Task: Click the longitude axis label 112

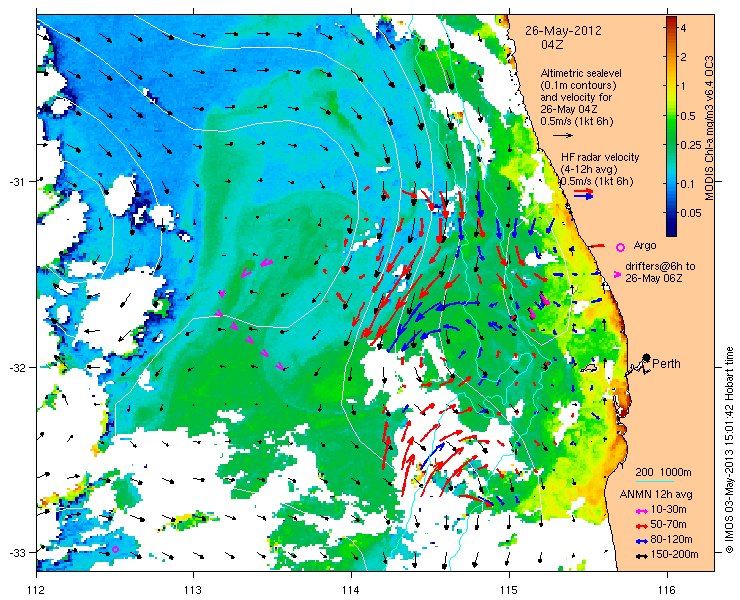Action: click(36, 589)
